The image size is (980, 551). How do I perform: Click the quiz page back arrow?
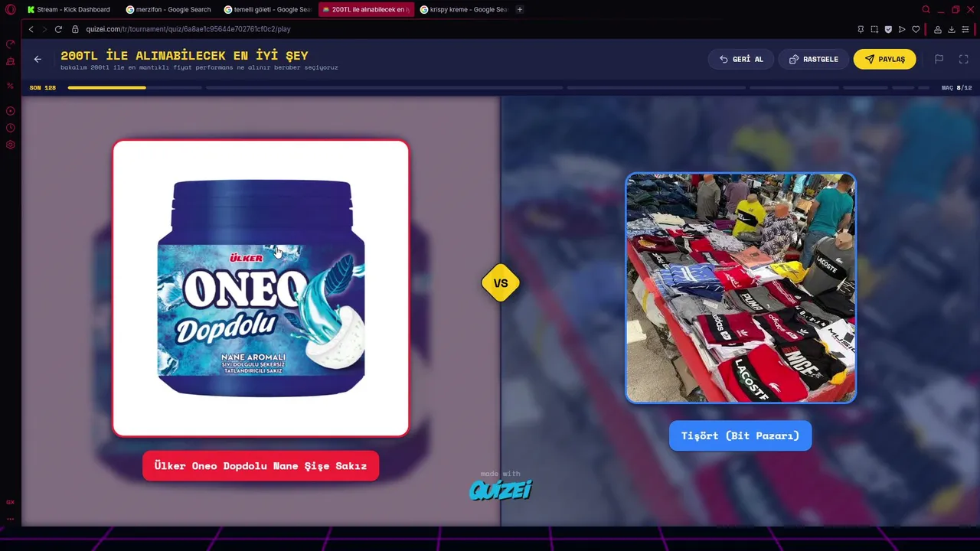click(38, 60)
